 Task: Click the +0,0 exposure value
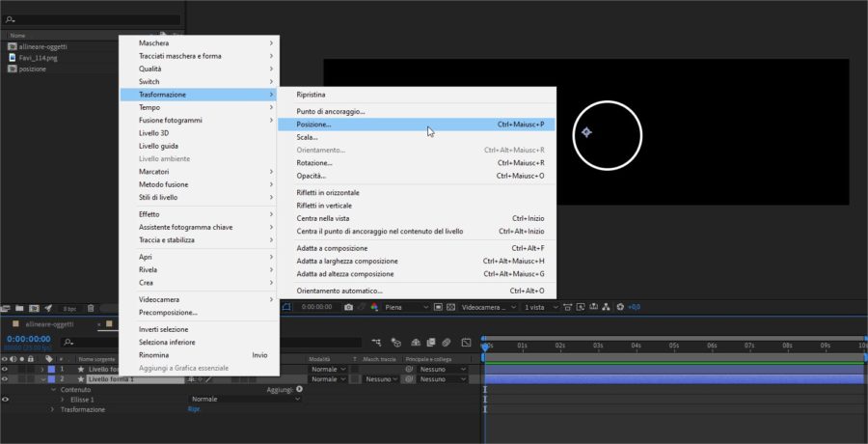pyautogui.click(x=634, y=307)
